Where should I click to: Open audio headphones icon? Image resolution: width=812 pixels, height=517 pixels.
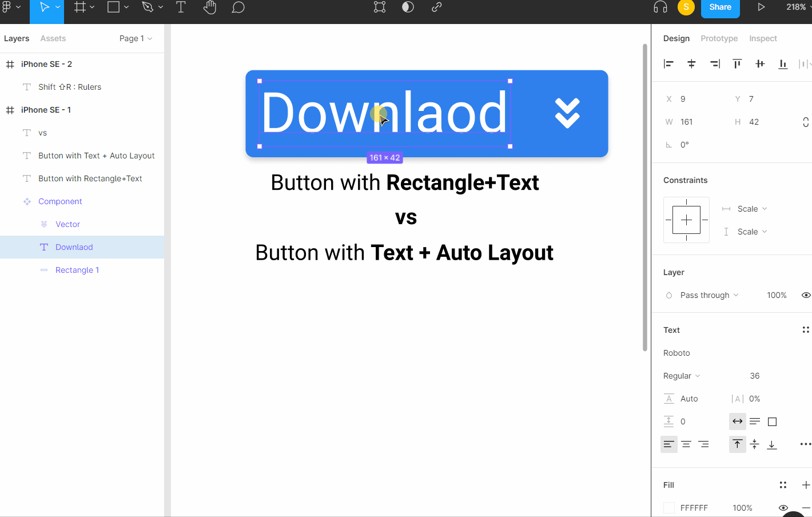pyautogui.click(x=660, y=7)
